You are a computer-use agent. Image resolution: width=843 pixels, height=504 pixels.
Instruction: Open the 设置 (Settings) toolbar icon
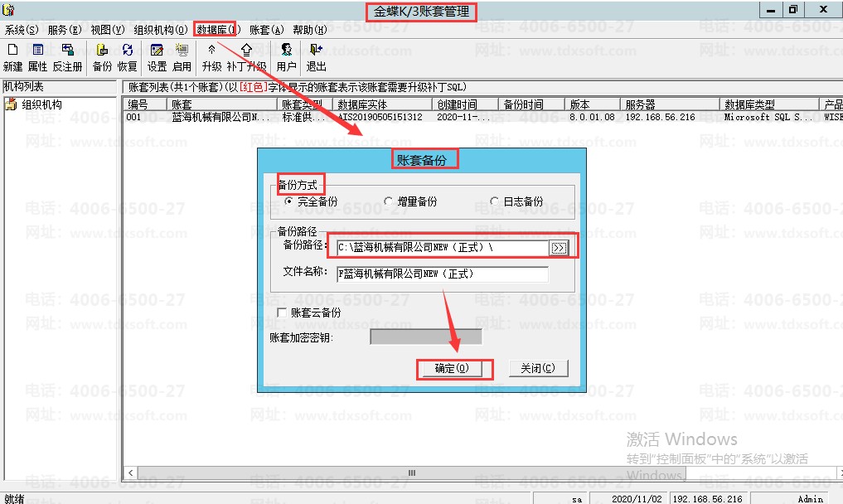(157, 50)
